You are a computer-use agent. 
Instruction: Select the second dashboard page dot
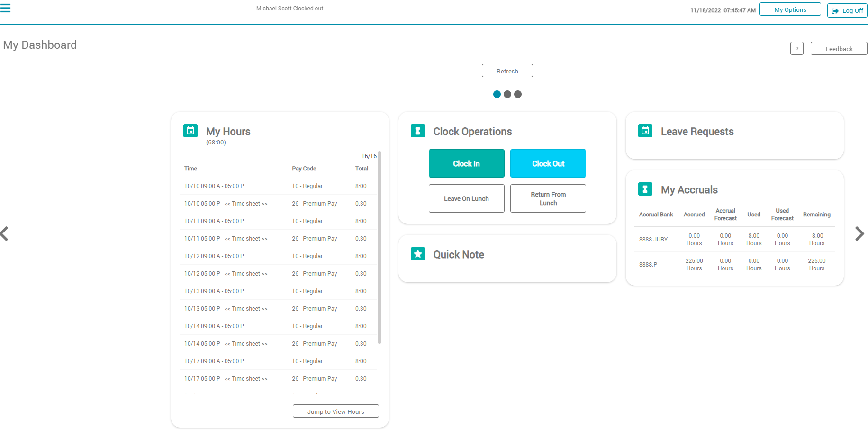coord(507,94)
